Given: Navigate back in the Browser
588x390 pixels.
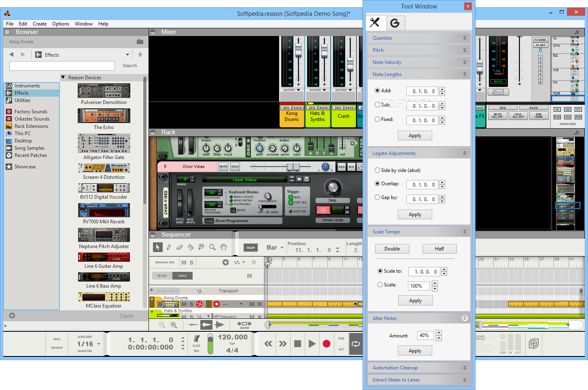Looking at the screenshot, I should tap(11, 54).
